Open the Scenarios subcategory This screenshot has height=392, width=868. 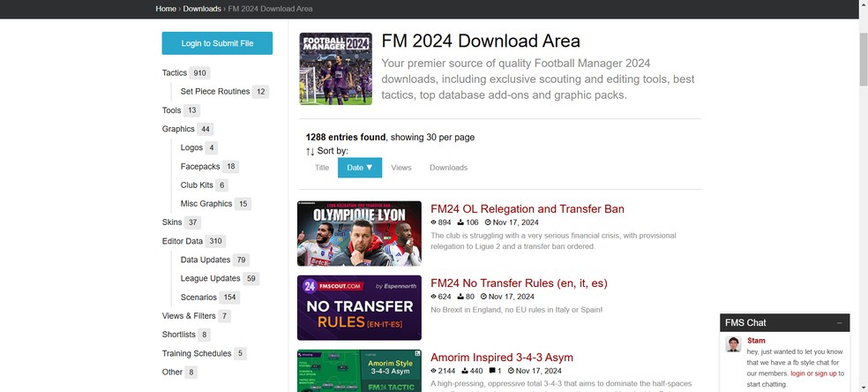click(198, 298)
